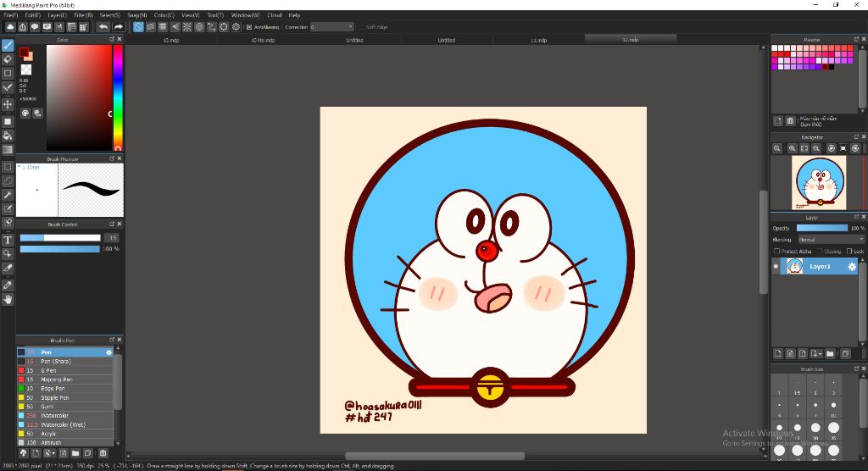Click the horizontal canvas scrollbar
Viewport: 868px width, 471px height.
point(435,456)
